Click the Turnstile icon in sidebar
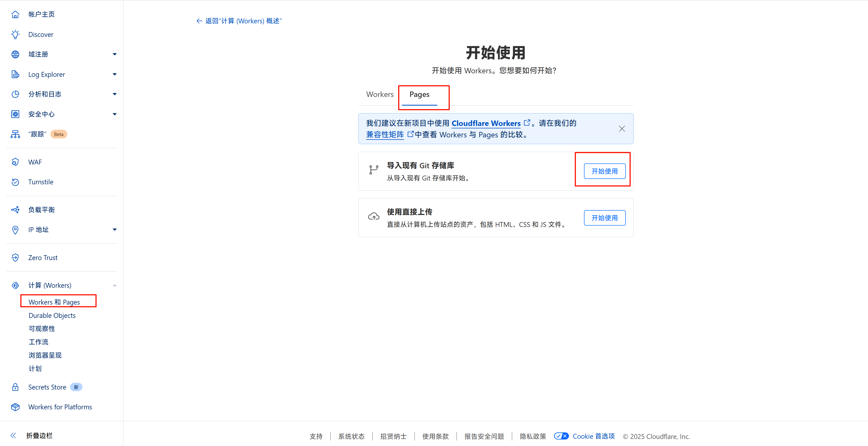Image resolution: width=868 pixels, height=446 pixels. coord(15,182)
